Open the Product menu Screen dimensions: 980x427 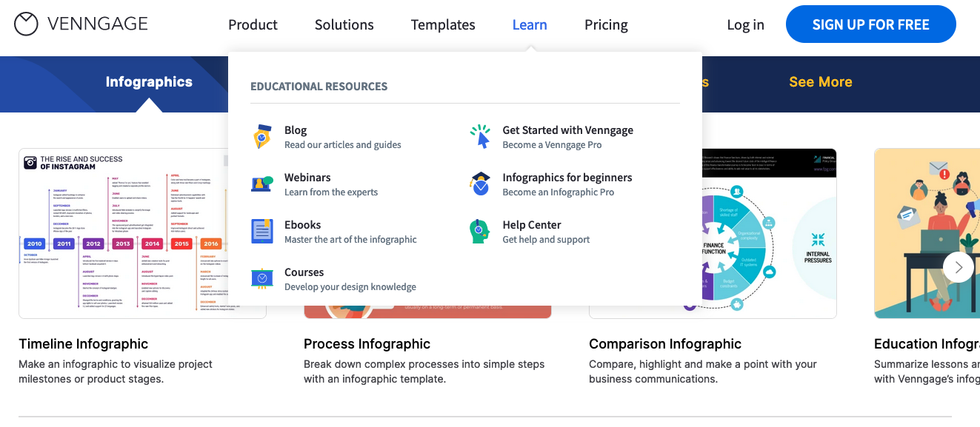tap(253, 24)
